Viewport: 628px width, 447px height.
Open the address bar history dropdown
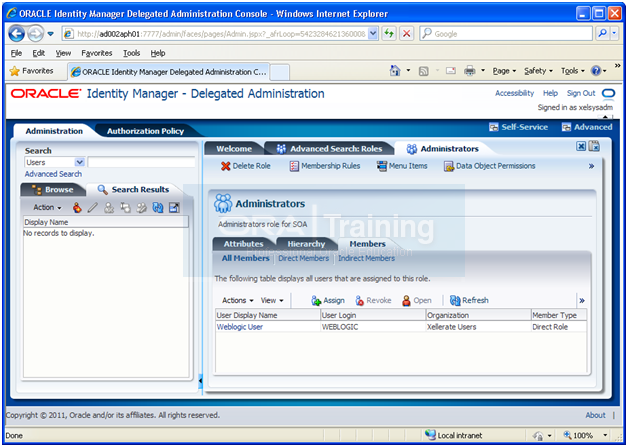tap(373, 34)
